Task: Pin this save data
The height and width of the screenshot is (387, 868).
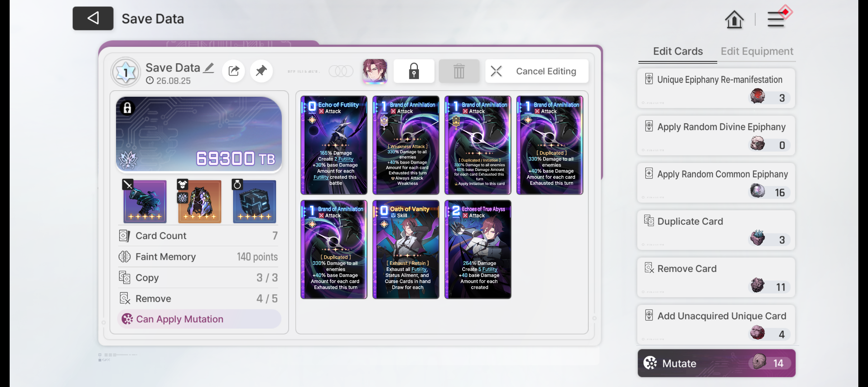Action: click(x=261, y=71)
